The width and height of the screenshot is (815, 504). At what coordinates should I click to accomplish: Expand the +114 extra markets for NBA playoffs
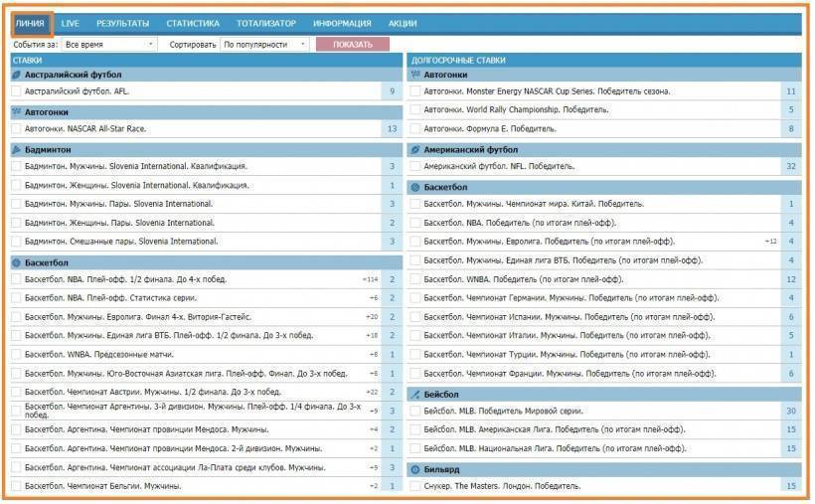coord(370,280)
